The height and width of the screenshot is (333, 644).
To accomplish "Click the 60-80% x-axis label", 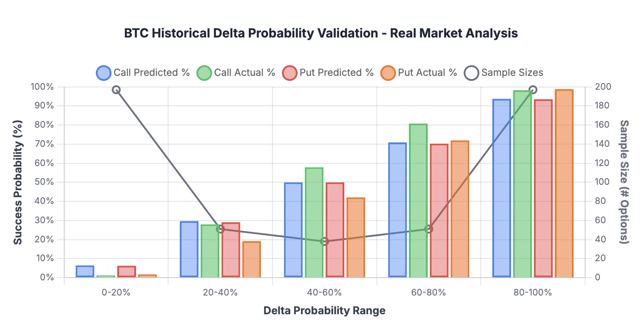I will [429, 293].
